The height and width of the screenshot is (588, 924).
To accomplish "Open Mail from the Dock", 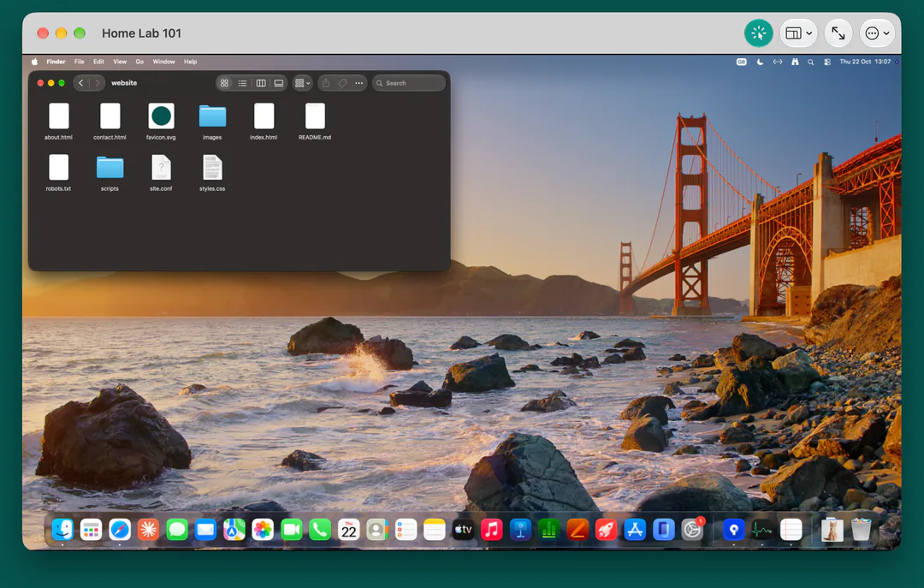I will point(205,530).
